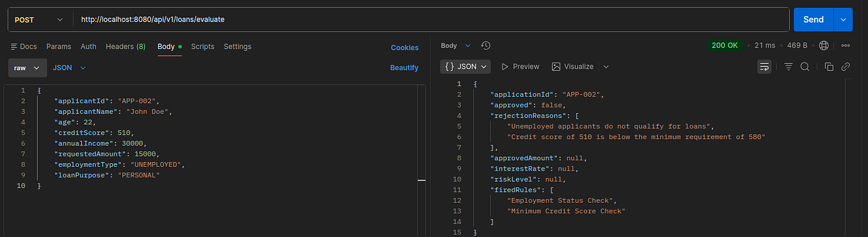Switch to the Headers (8) tab
The height and width of the screenshot is (237, 868).
[126, 47]
